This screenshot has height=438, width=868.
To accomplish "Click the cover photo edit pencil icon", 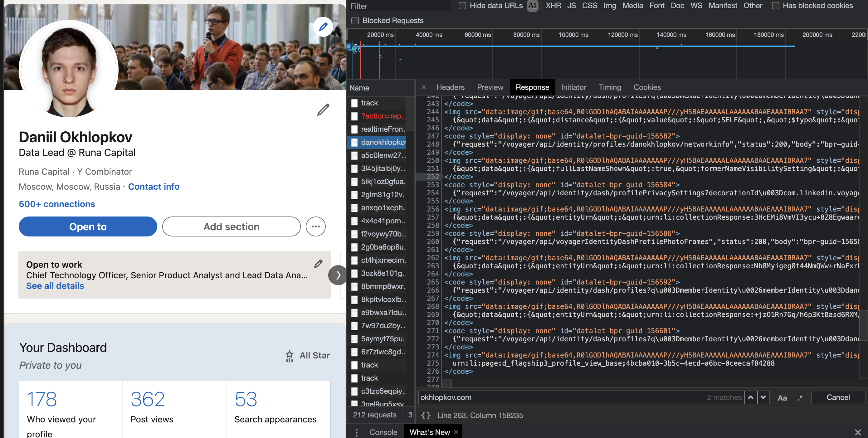I will point(323,27).
